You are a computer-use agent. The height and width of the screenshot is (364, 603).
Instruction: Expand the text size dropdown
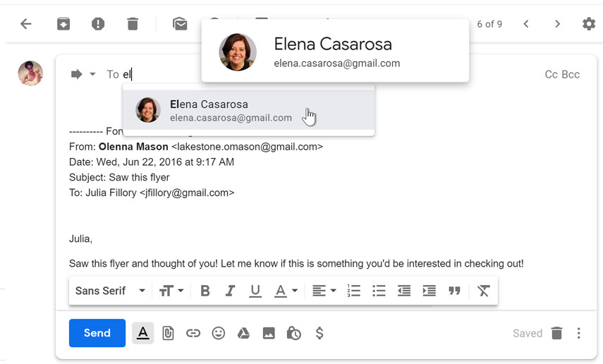pyautogui.click(x=171, y=291)
